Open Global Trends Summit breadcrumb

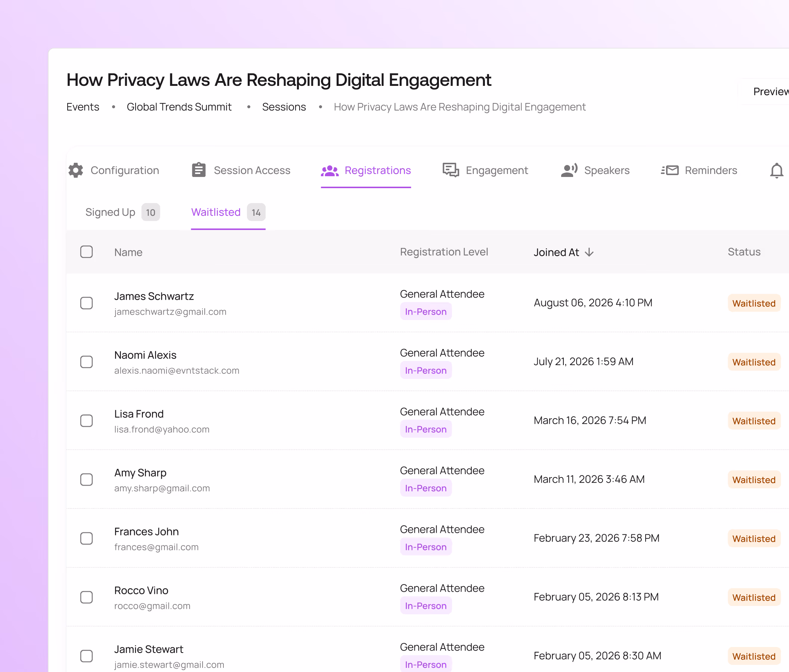tap(179, 107)
